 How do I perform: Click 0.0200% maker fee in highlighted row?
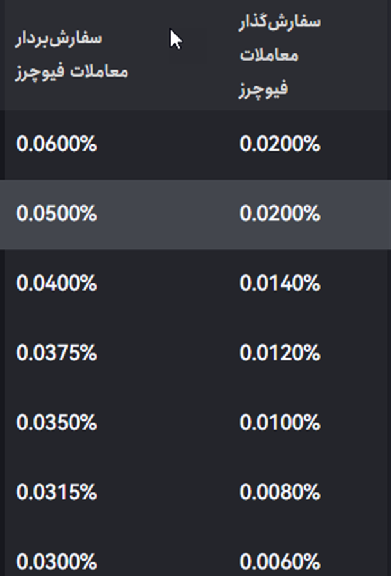click(x=279, y=213)
